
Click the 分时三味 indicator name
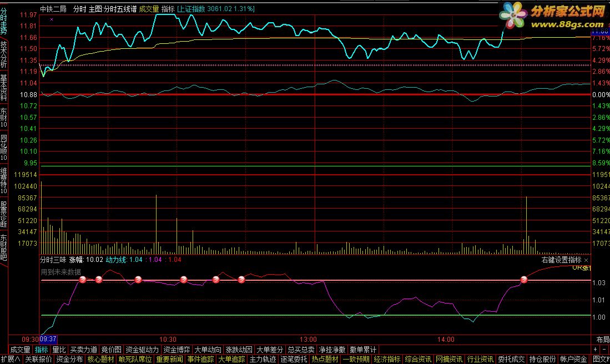pos(53,260)
